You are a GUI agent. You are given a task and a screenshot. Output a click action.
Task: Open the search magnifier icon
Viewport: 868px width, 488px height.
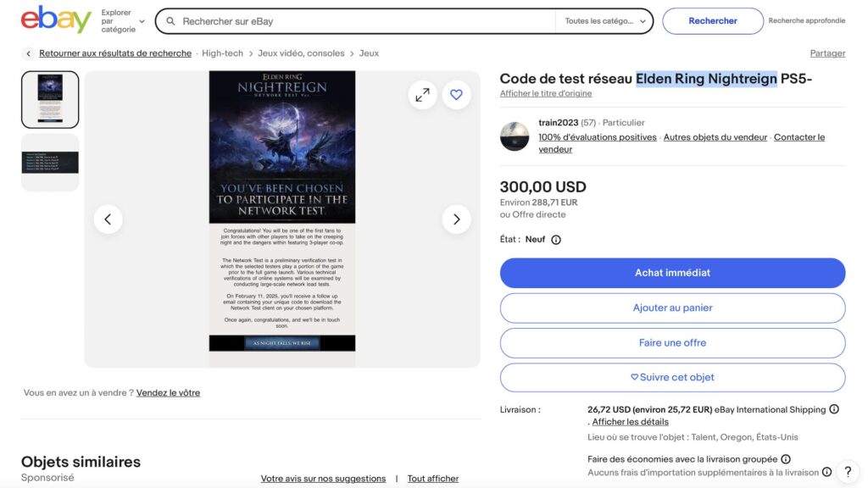tap(170, 20)
